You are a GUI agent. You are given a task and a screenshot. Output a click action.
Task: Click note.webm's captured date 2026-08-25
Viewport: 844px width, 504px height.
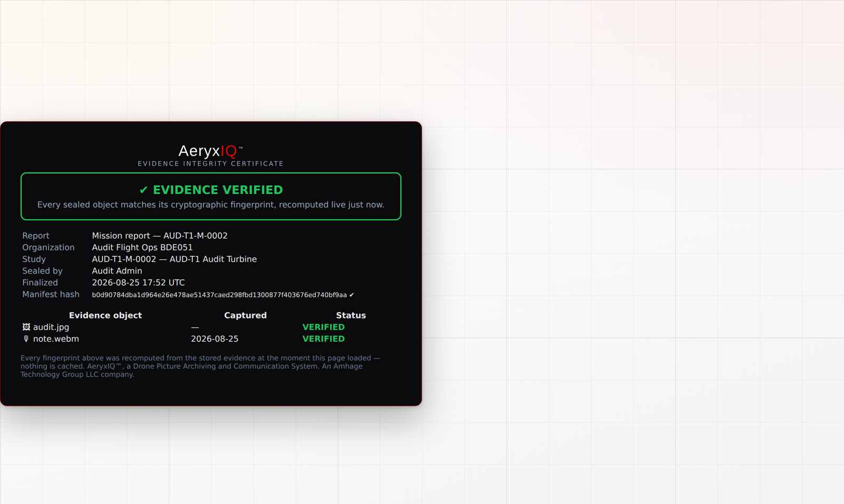[215, 339]
